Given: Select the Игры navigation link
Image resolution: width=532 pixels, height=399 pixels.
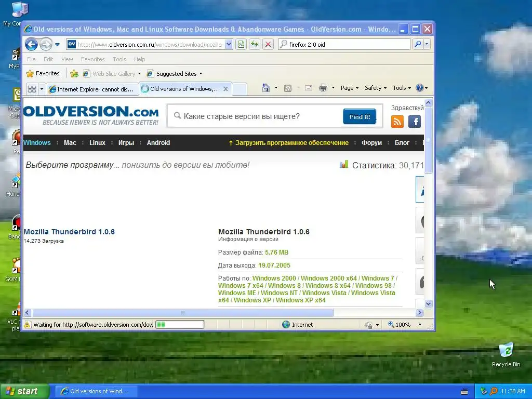Looking at the screenshot, I should coord(126,143).
